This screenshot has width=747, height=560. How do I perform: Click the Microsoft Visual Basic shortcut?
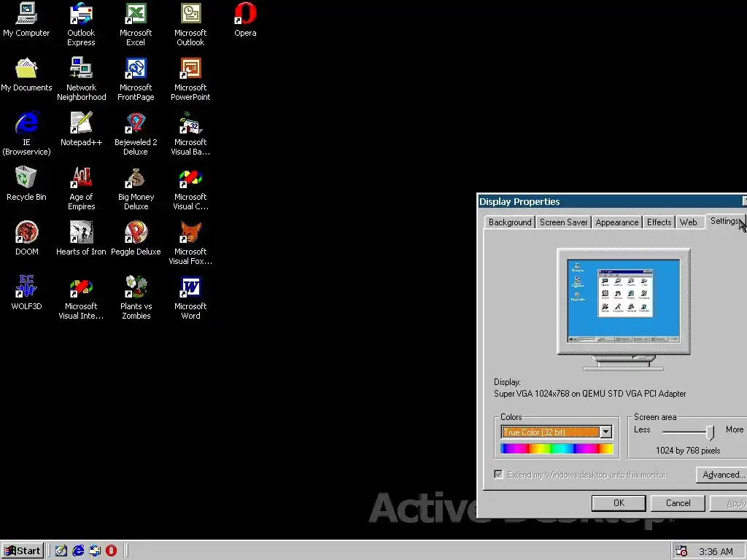tap(190, 134)
